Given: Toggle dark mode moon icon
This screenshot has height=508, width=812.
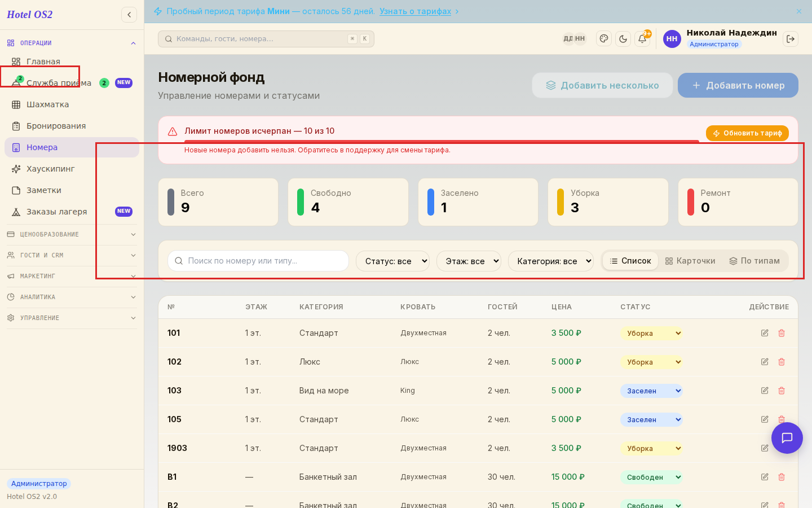Looking at the screenshot, I should 623,39.
